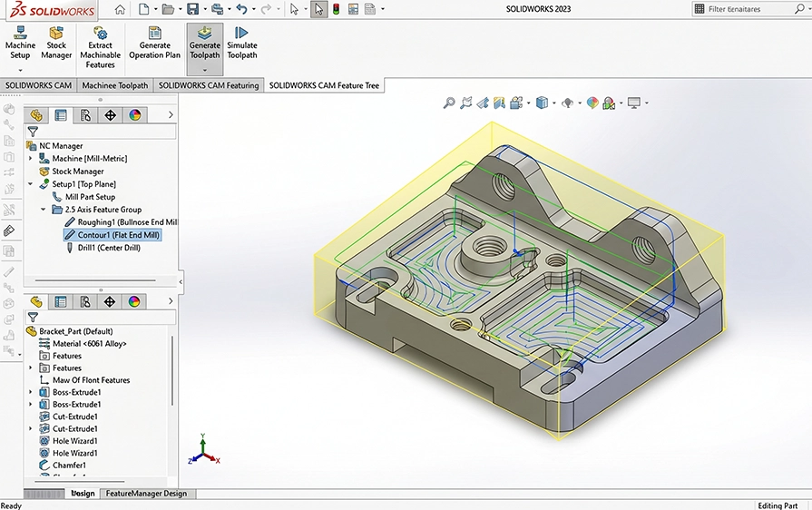This screenshot has width=812, height=510.
Task: Click the Zoom to Fit magnifier icon
Action: point(449,103)
